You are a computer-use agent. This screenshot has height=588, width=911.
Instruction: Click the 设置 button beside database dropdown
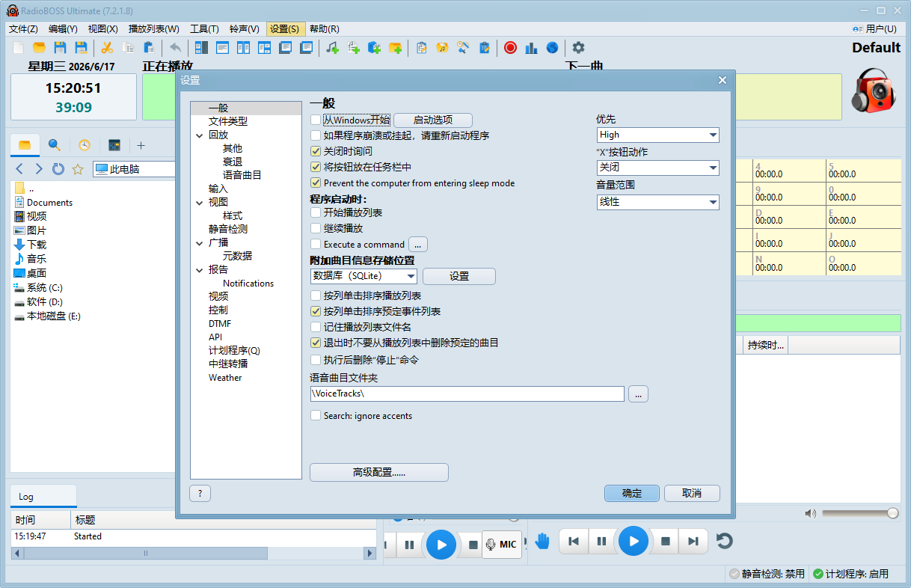(459, 276)
